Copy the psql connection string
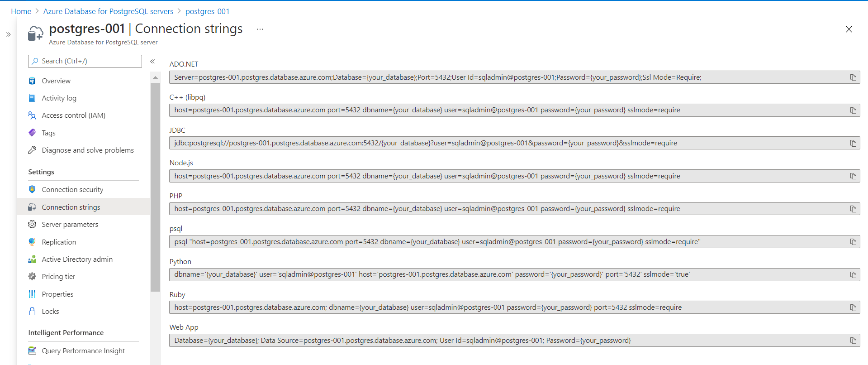The image size is (868, 365). click(x=853, y=242)
